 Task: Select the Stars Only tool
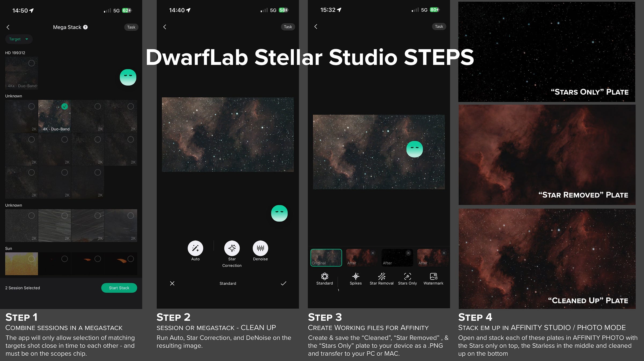pyautogui.click(x=408, y=279)
